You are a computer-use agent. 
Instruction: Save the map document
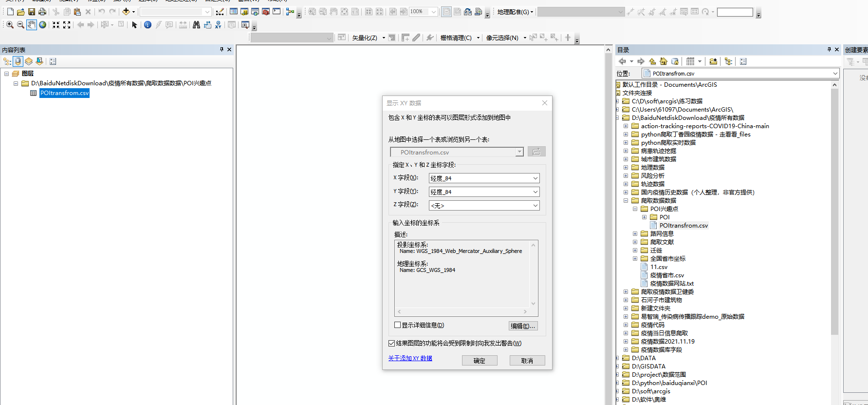pyautogui.click(x=31, y=12)
